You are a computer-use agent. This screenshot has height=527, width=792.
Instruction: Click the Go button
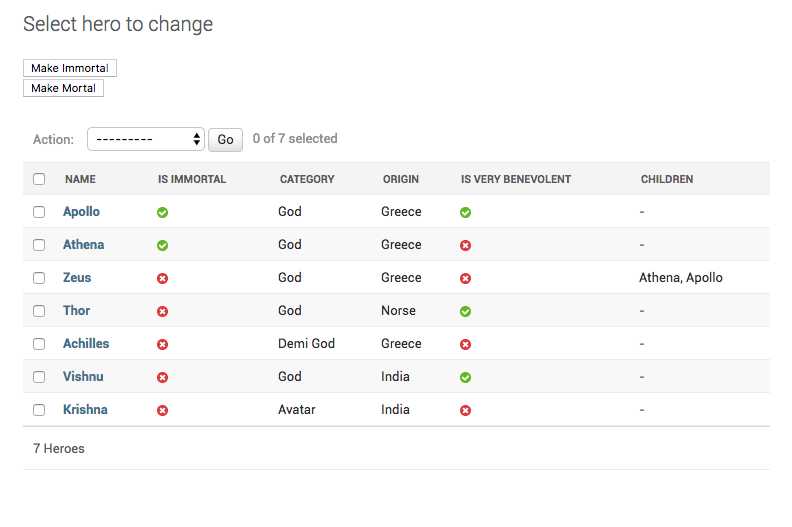[x=225, y=139]
